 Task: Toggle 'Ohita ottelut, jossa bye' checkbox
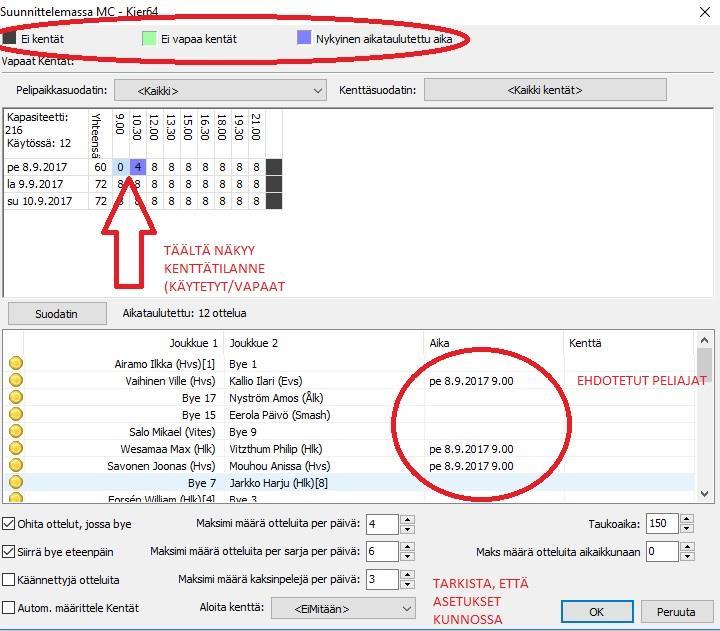click(9, 524)
